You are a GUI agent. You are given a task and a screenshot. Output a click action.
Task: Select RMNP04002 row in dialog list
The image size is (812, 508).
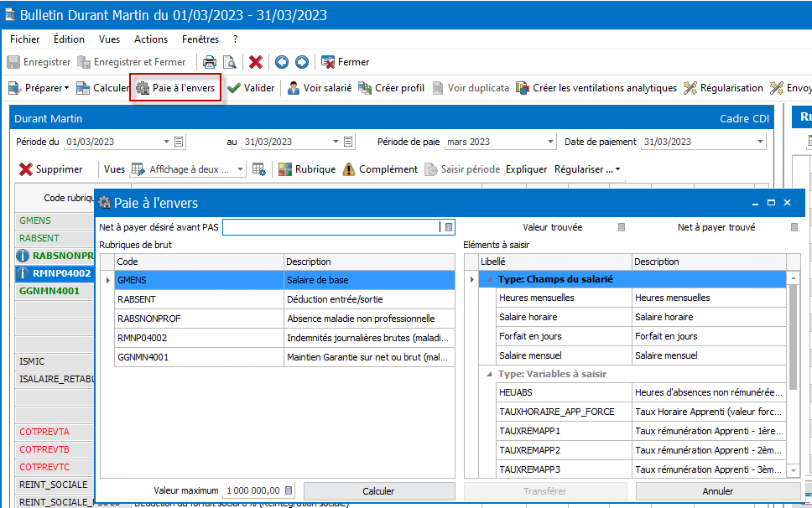pos(284,338)
